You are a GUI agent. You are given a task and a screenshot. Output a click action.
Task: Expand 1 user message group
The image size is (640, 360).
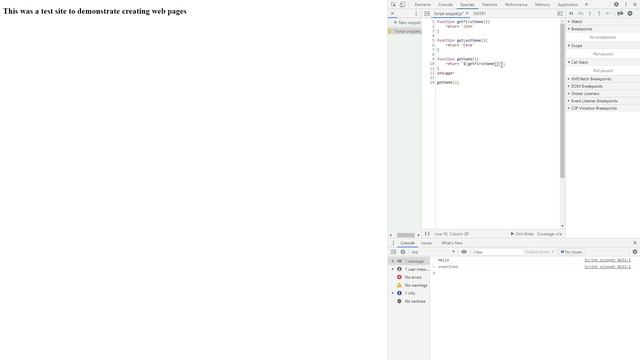coord(409,269)
